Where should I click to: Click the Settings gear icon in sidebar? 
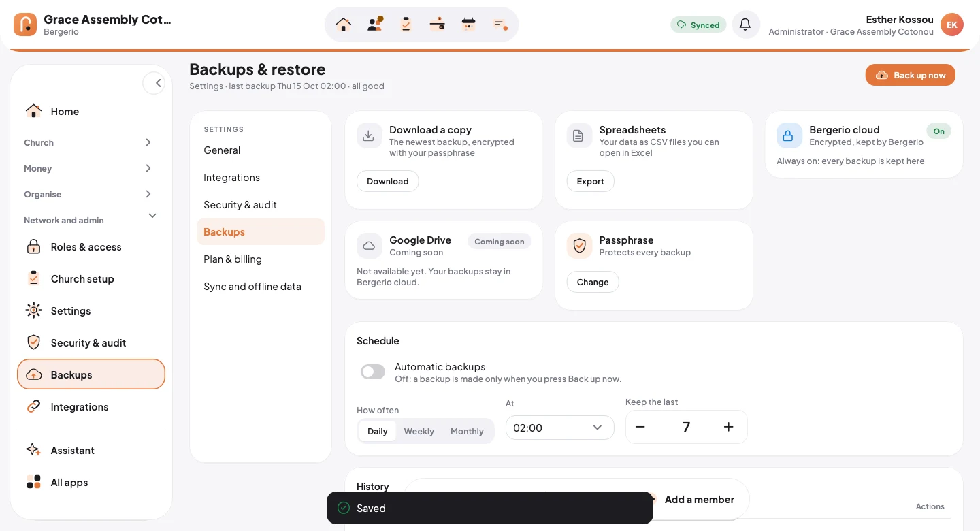coord(33,311)
